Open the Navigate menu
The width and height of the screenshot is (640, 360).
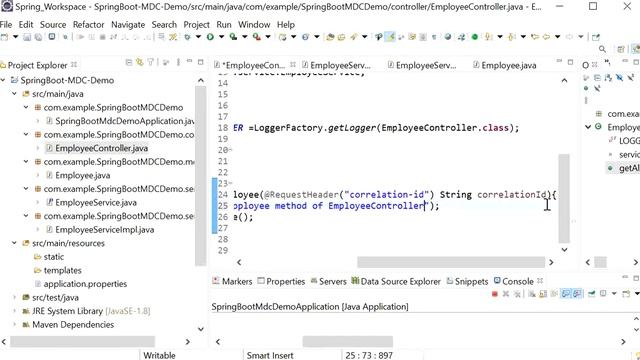128,24
